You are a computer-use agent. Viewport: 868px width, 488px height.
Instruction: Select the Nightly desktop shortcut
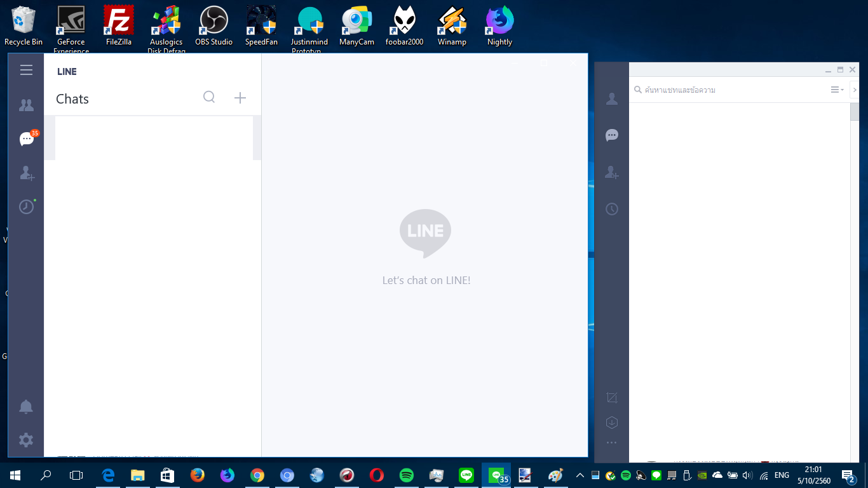coord(499,27)
